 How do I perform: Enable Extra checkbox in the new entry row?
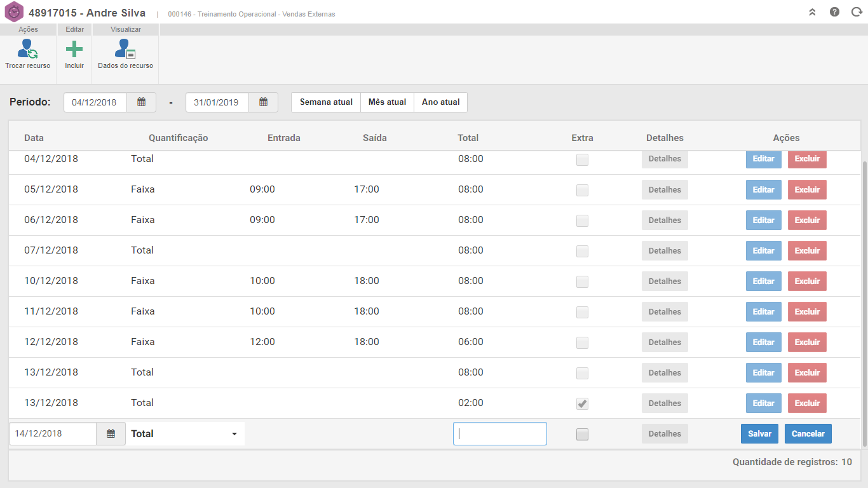point(582,435)
